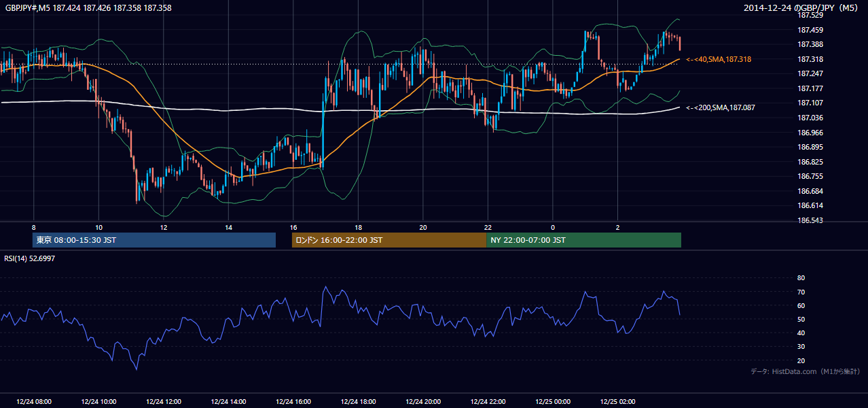Click the RSI 20 level label

pos(801,360)
